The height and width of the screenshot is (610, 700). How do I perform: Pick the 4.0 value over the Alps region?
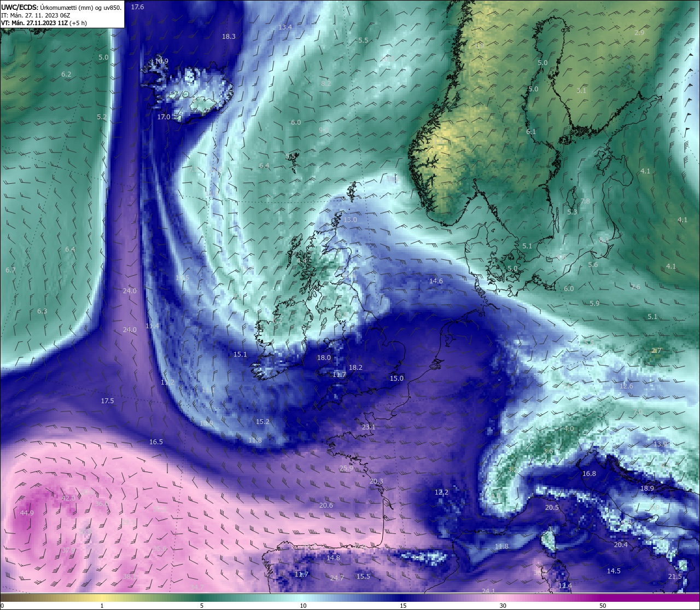tap(569, 429)
